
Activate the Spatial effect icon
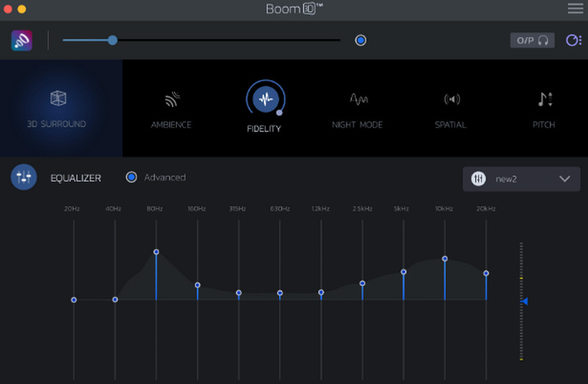click(x=451, y=99)
